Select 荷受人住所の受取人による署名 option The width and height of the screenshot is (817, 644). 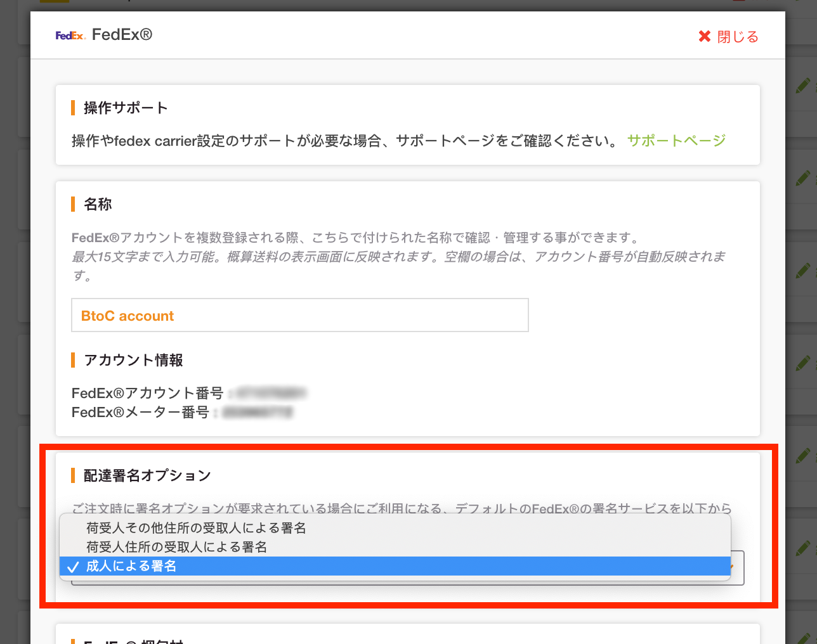(395, 547)
